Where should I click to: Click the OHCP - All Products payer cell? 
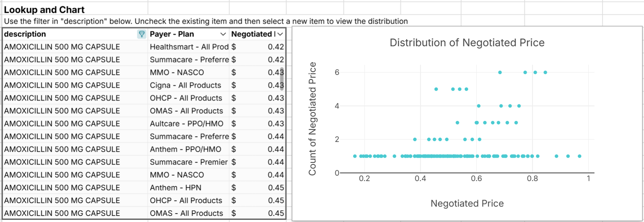[x=186, y=200]
